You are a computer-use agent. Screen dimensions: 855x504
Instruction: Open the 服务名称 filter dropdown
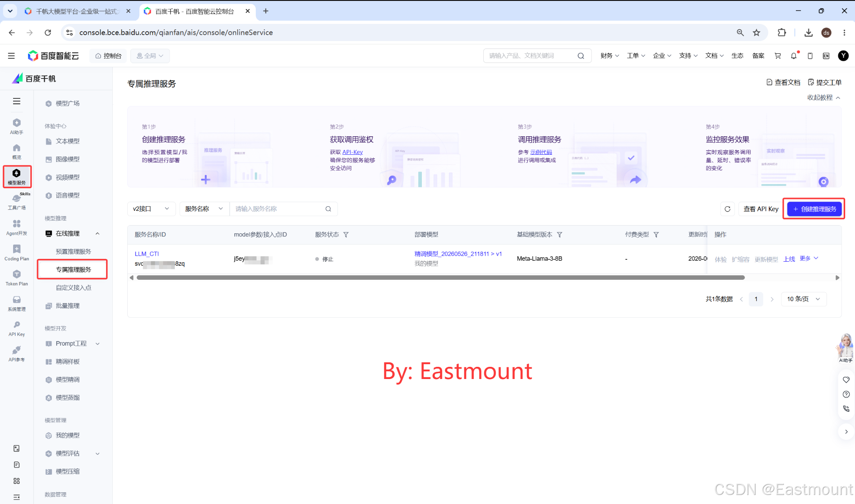(204, 209)
